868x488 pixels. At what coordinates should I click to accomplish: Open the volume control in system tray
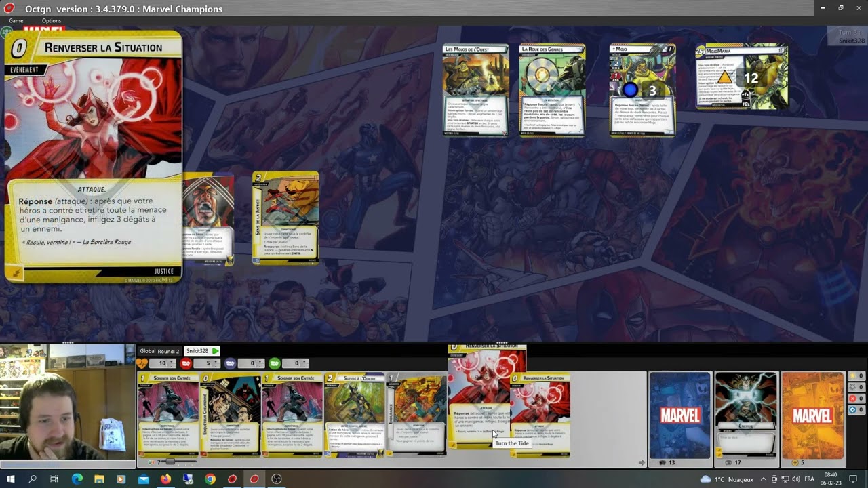(x=795, y=479)
